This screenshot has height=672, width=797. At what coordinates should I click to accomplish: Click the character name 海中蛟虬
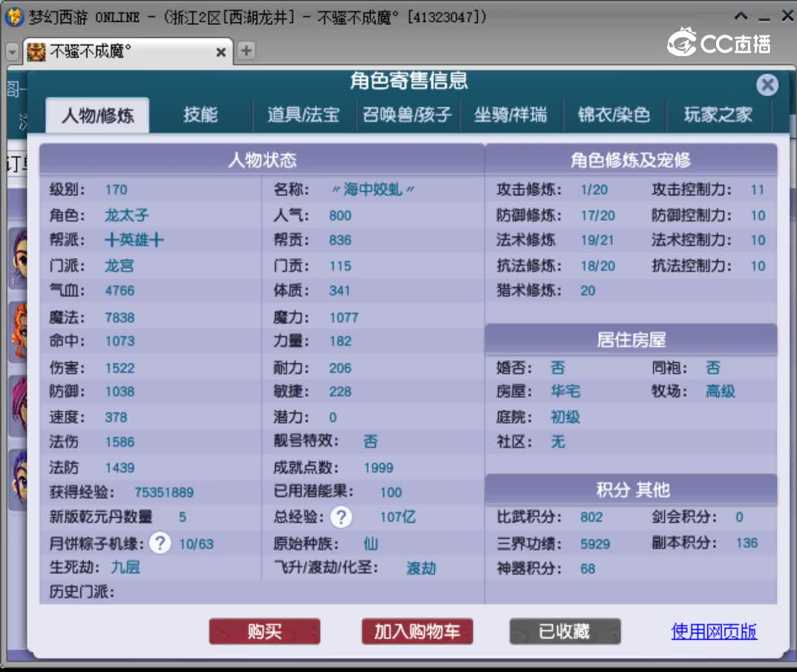pos(373,189)
